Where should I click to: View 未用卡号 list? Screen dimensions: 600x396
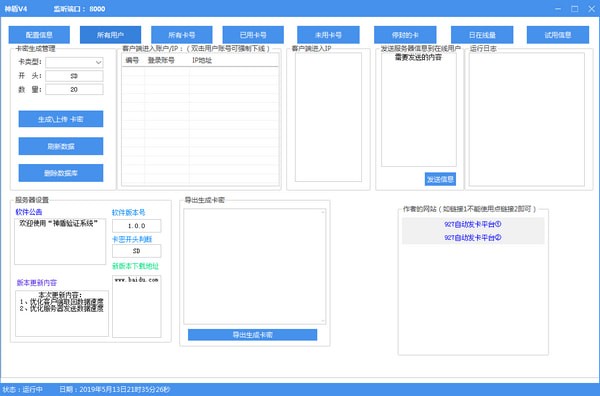pos(328,35)
